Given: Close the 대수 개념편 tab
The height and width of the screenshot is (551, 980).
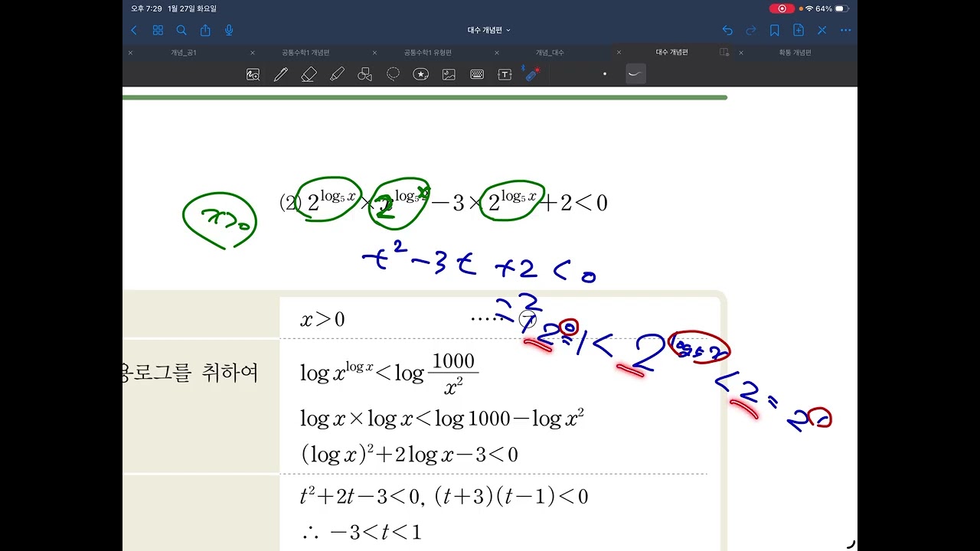Looking at the screenshot, I should (x=619, y=53).
